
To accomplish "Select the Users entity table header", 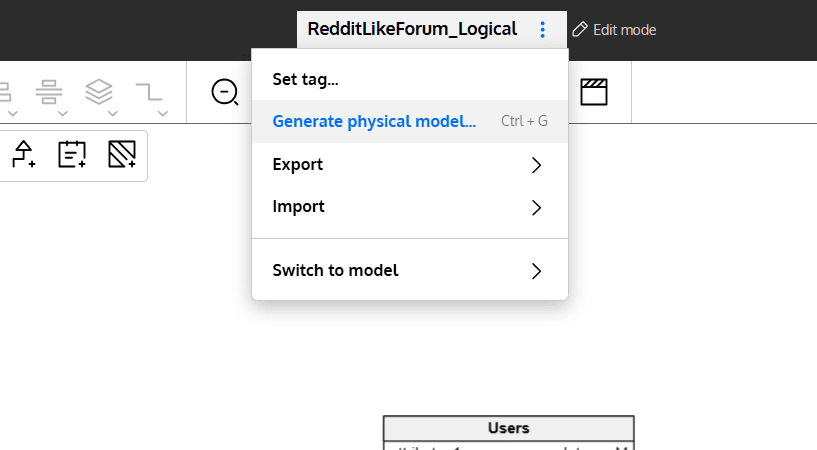I will click(x=508, y=428).
